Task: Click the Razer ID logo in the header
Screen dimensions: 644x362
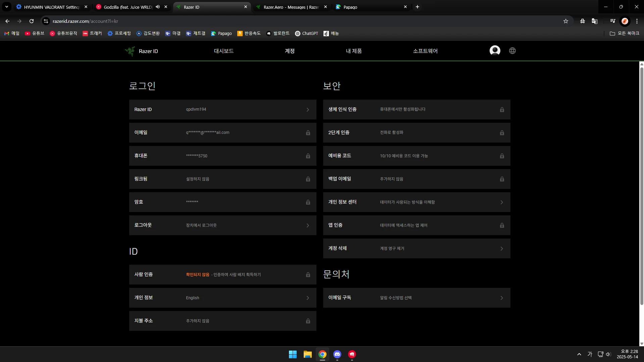Action: tap(141, 51)
